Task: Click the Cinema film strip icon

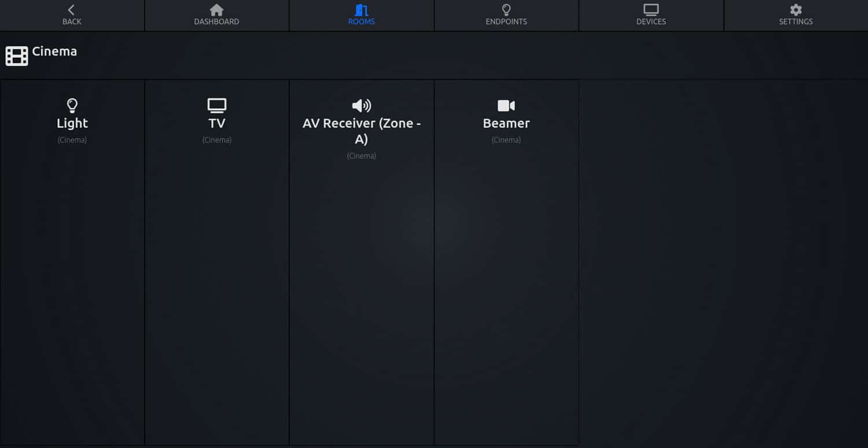Action: click(17, 56)
